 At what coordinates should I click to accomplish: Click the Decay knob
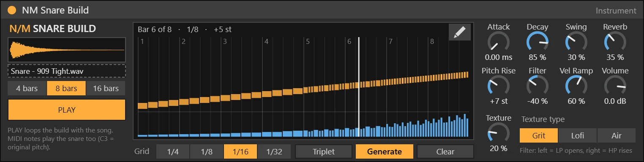pyautogui.click(x=538, y=43)
